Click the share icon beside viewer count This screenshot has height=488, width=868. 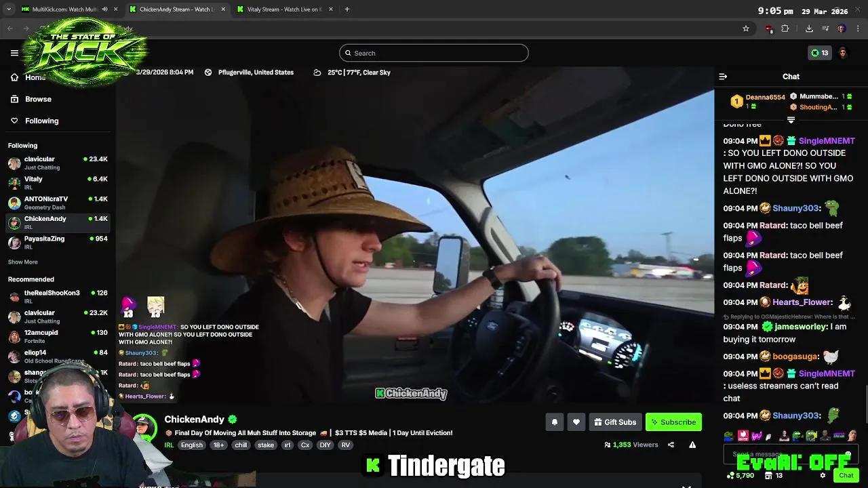pyautogui.click(x=671, y=445)
